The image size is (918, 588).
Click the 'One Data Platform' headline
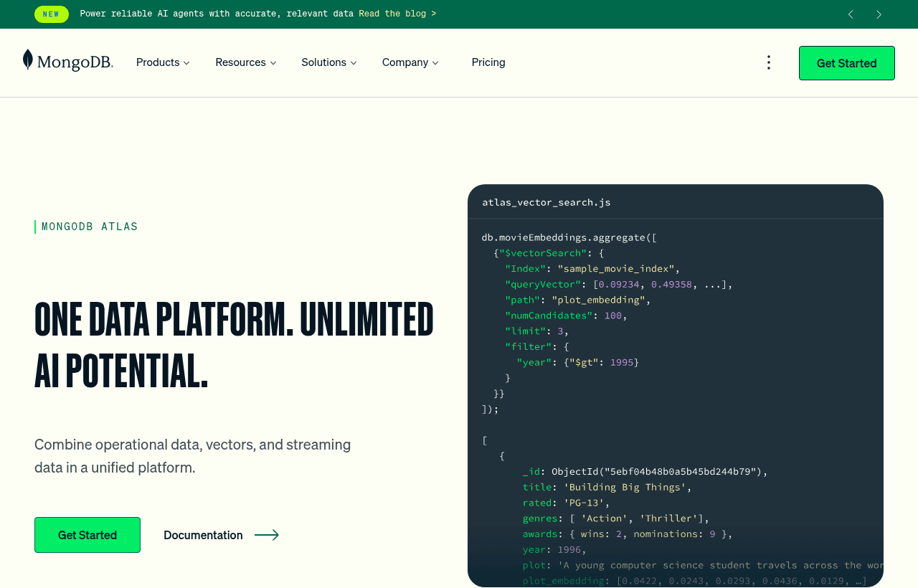235,345
